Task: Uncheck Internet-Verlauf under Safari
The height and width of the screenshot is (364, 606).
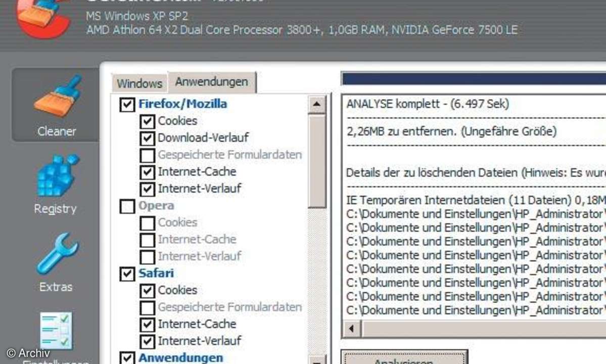Action: tap(147, 341)
